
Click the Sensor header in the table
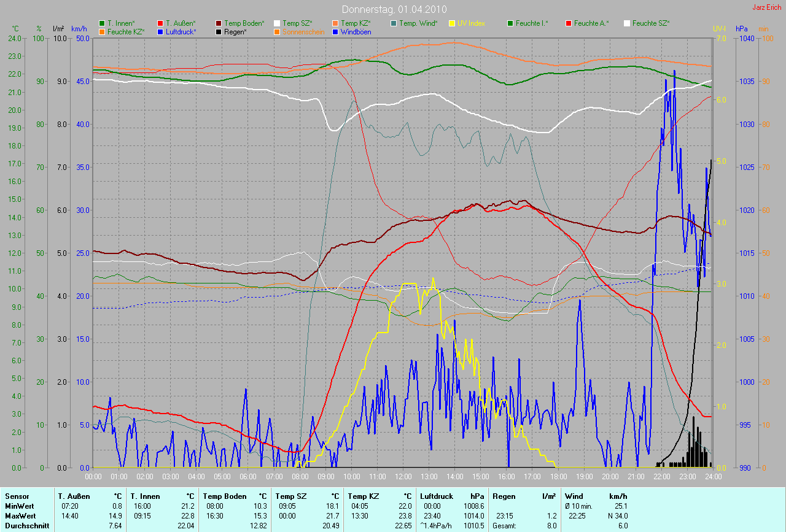pyautogui.click(x=16, y=496)
